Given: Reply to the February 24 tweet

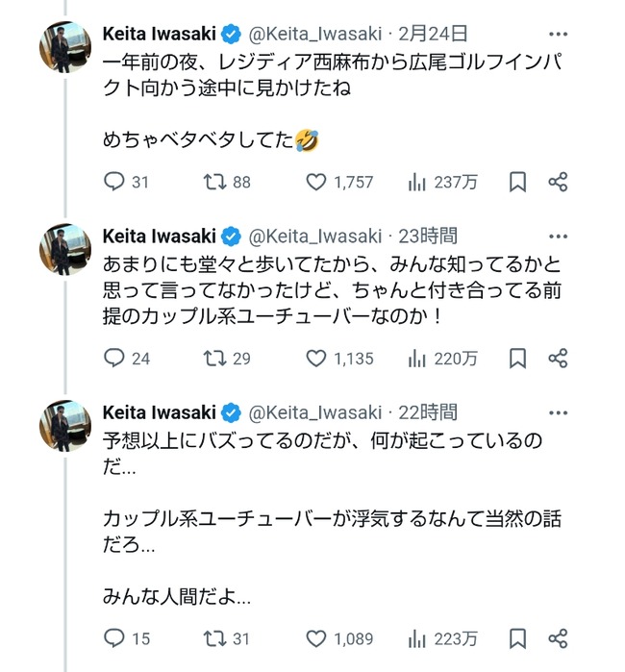Looking at the screenshot, I should 114,182.
